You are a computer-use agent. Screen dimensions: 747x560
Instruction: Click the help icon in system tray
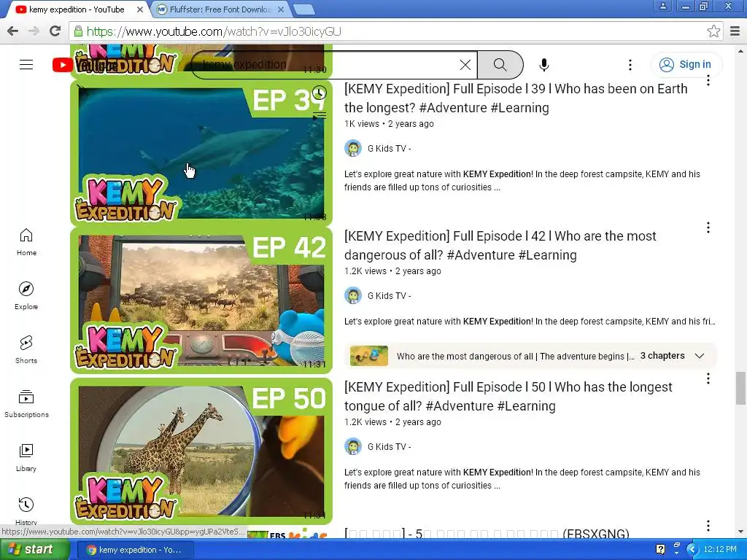click(x=660, y=550)
